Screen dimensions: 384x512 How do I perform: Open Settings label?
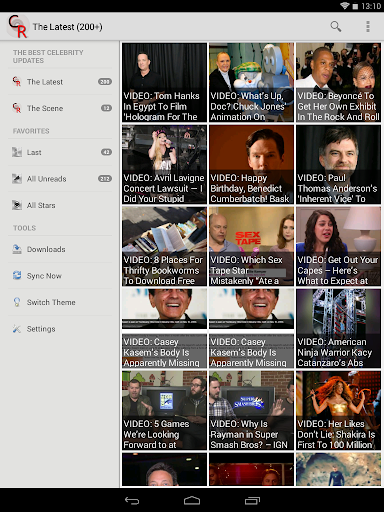tap(41, 329)
